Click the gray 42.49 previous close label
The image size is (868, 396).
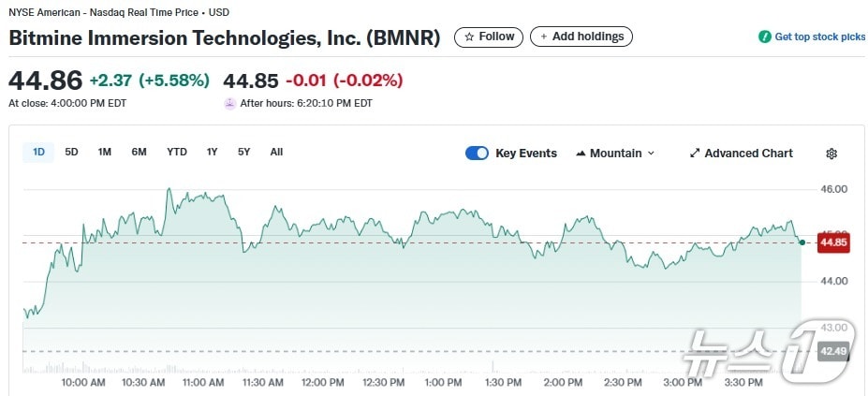(832, 351)
